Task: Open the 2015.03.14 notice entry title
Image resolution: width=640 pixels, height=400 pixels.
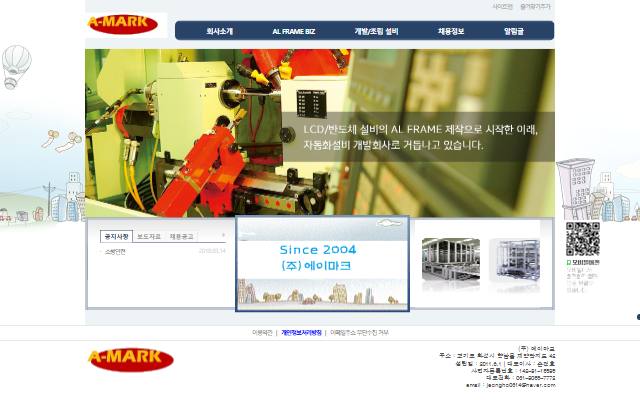Action: (x=115, y=252)
